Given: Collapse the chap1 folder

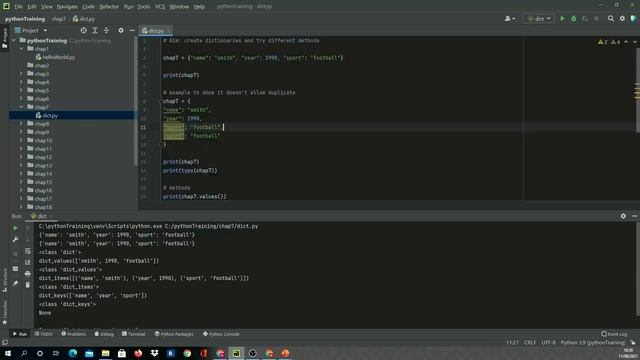Looking at the screenshot, I should [22, 49].
